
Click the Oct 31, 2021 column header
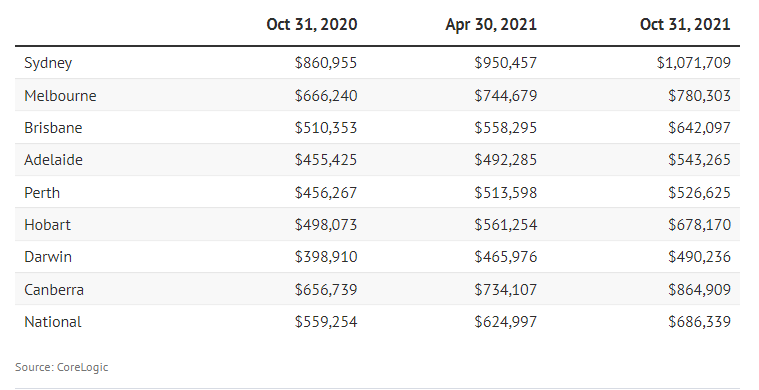685,24
